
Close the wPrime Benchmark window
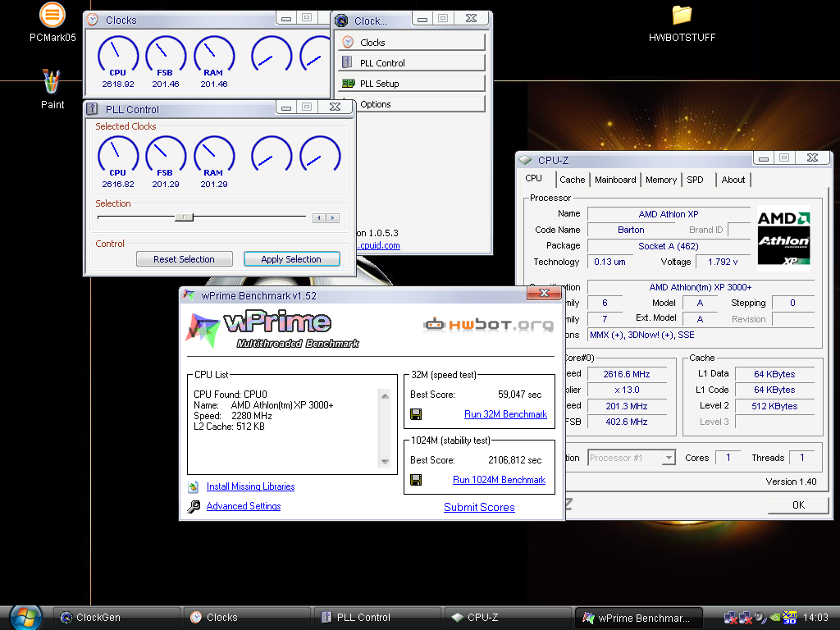click(545, 293)
